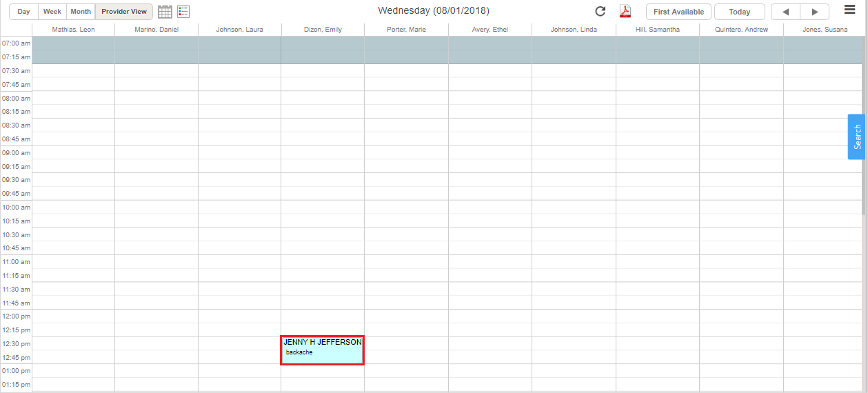
Task: Click the First Available button
Action: [678, 12]
